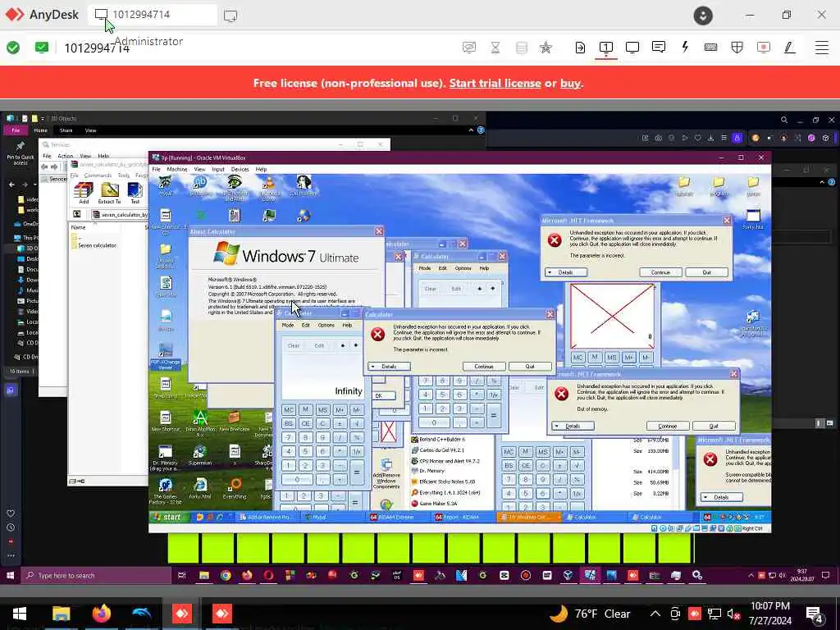Click Continue in top-right .NET Framework dialog
840x630 pixels.
click(x=660, y=272)
